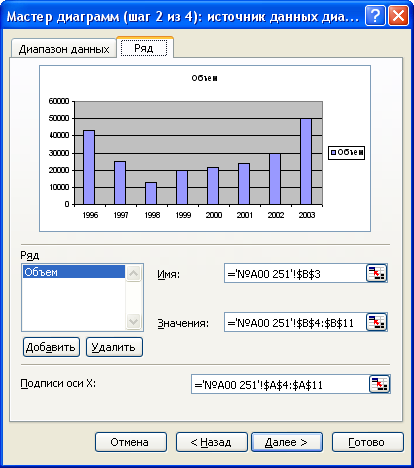Click the Значения: field label
Viewport: 414px width, 468px height.
[183, 323]
